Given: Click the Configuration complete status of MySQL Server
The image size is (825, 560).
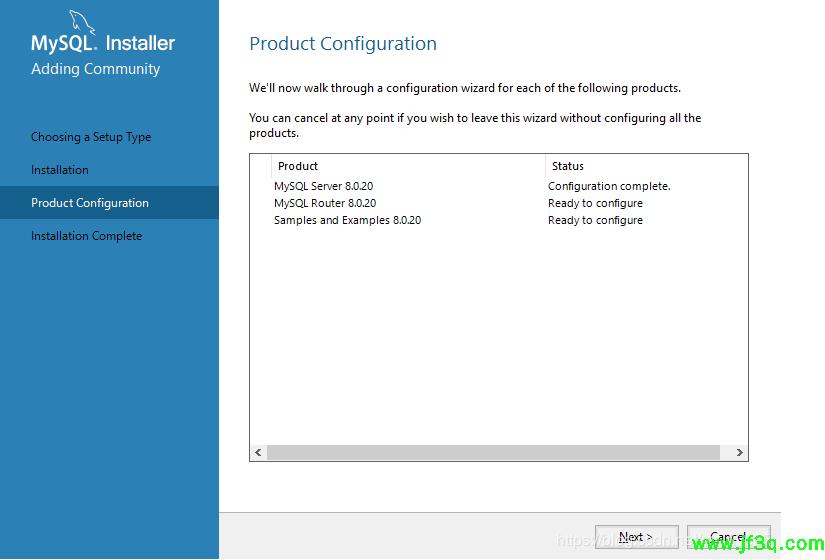Looking at the screenshot, I should pos(609,186).
